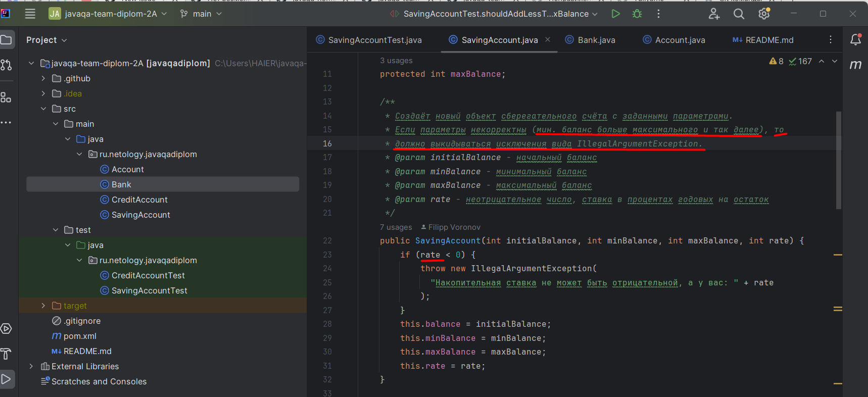Viewport: 868px width, 397px height.
Task: Show more tool windows ellipsis
Action: tap(6, 123)
